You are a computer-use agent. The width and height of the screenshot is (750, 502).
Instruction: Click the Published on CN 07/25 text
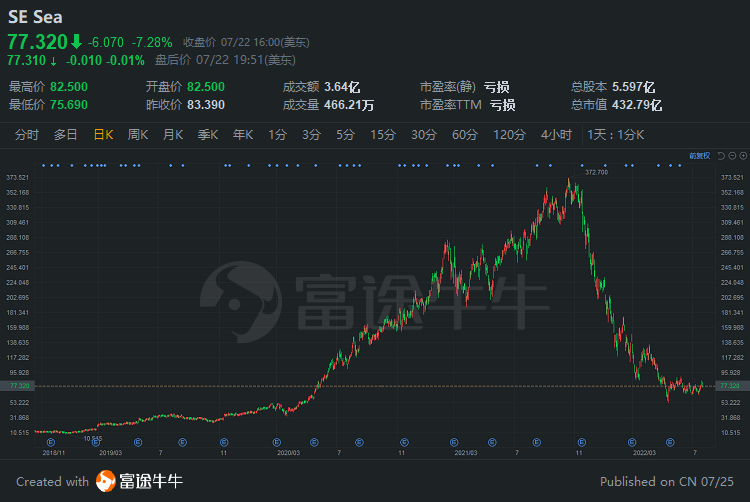point(667,481)
